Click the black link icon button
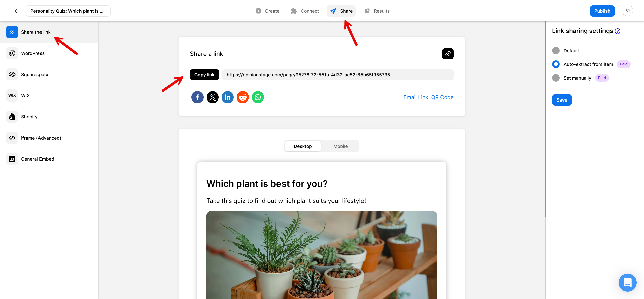Screen dimensions: 644x299 [448, 54]
